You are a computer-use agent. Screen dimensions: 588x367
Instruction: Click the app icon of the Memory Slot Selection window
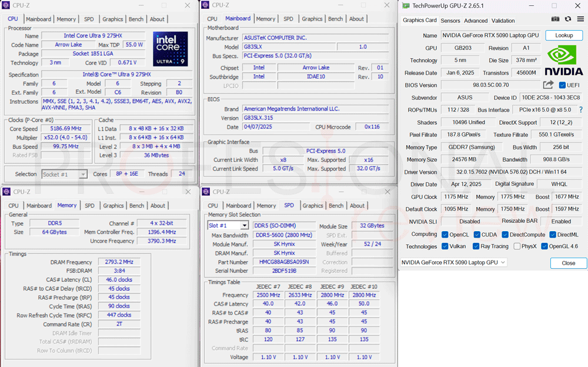(206, 192)
